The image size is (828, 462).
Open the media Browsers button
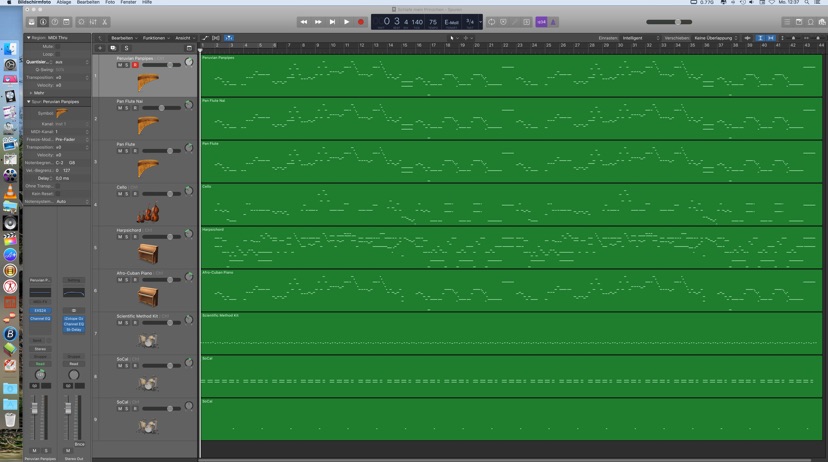click(x=822, y=22)
